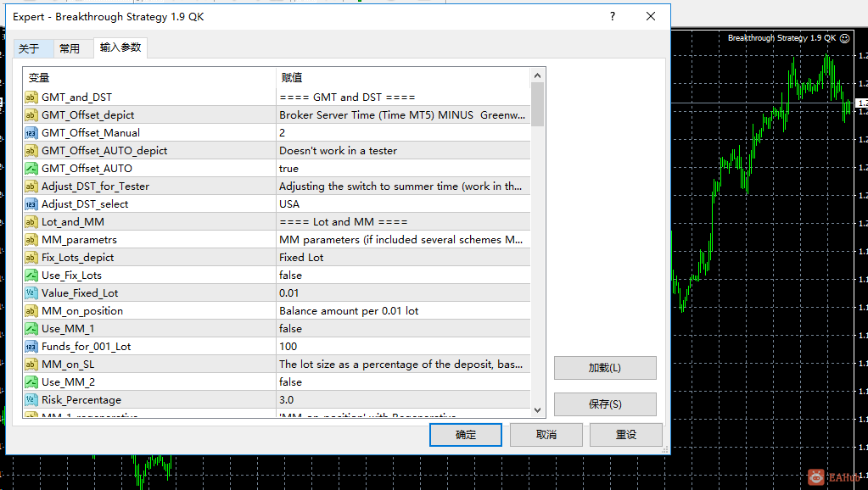The height and width of the screenshot is (490, 868).
Task: Click the enum icon beside Adjust_DST_select
Action: pos(31,204)
